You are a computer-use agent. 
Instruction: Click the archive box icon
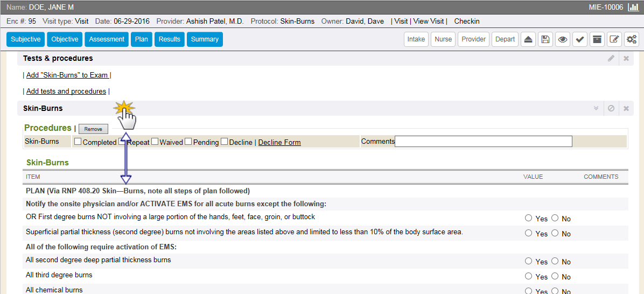pyautogui.click(x=596, y=39)
